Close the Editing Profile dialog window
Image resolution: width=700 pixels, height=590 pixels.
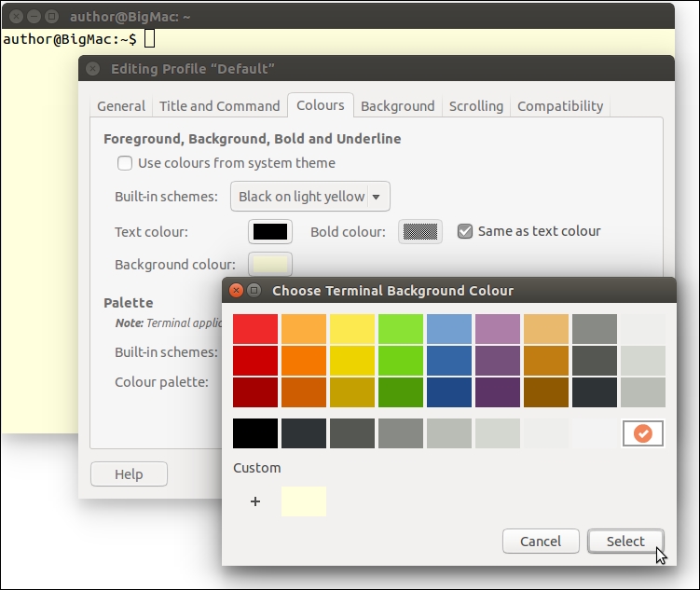[93, 69]
